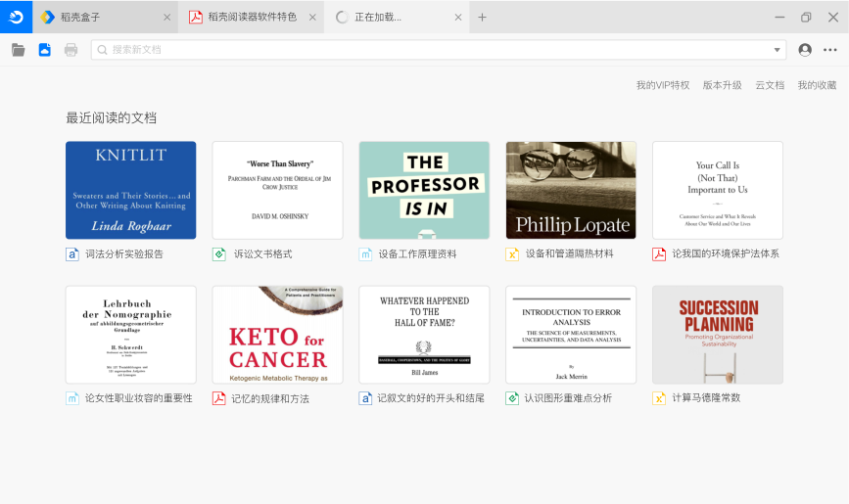Go to 我的收藏 favorites
Viewport: 849px width, 504px height.
click(817, 85)
